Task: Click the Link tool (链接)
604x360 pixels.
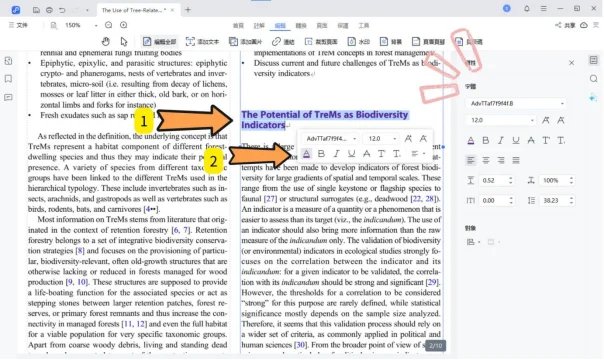Action: (x=283, y=42)
